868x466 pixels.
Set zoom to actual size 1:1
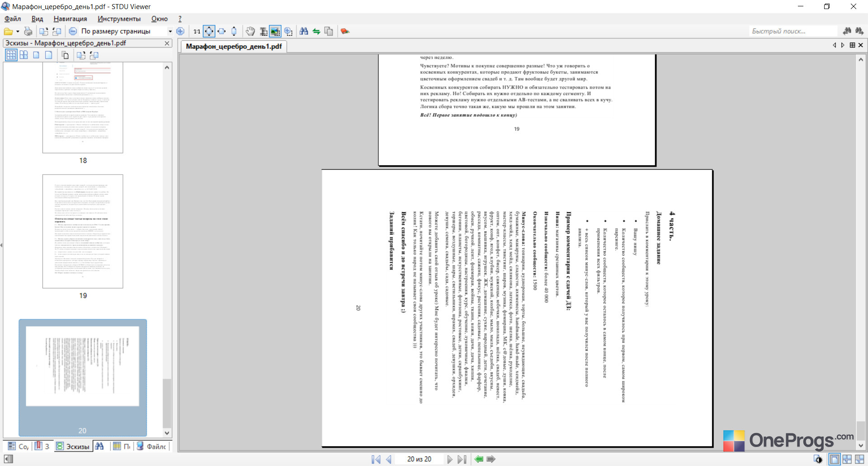pos(197,31)
